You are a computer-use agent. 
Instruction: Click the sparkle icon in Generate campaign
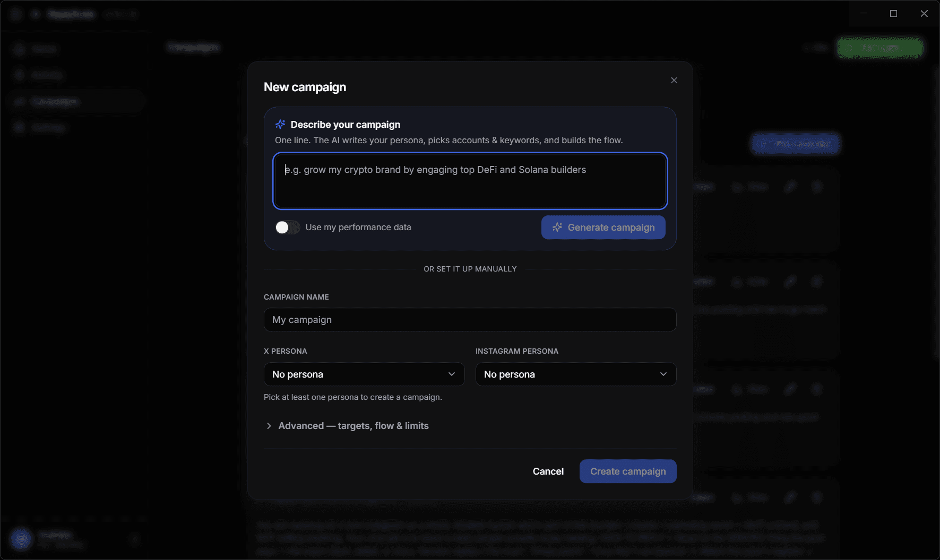point(557,227)
